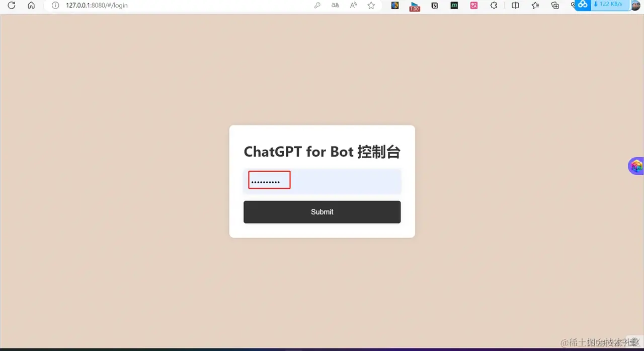The image size is (644, 351).
Task: Click the 122 KB/s download speed indicator
Action: coord(610,4)
